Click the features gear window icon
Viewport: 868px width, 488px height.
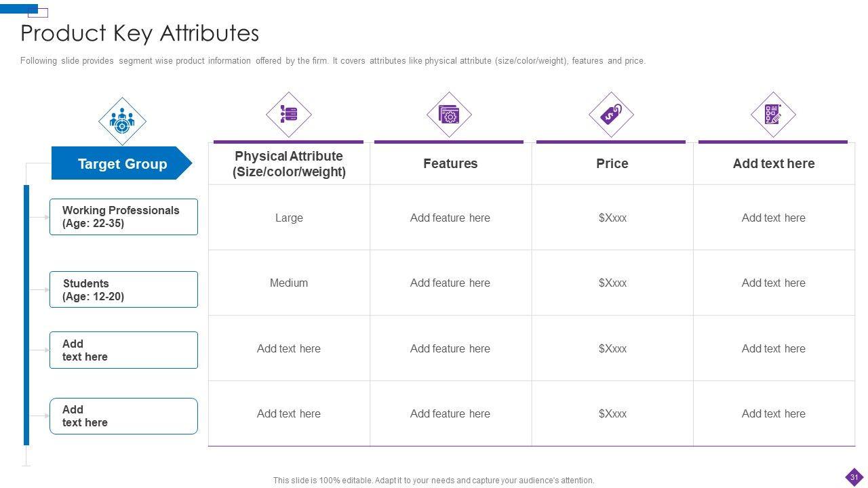(x=449, y=115)
